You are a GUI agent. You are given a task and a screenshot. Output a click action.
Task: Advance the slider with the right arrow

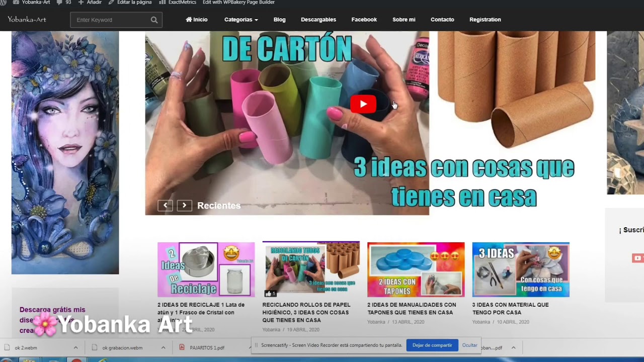tap(184, 205)
